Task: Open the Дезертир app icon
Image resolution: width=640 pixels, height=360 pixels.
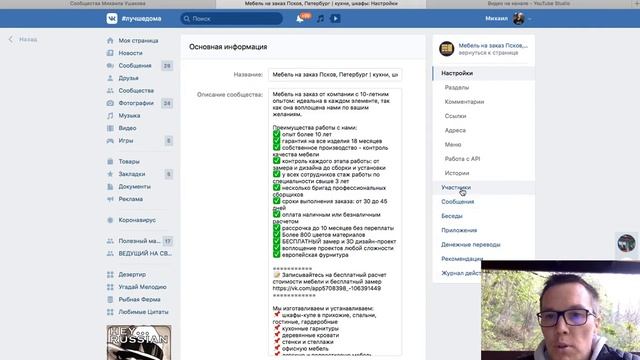Action: pyautogui.click(x=110, y=274)
